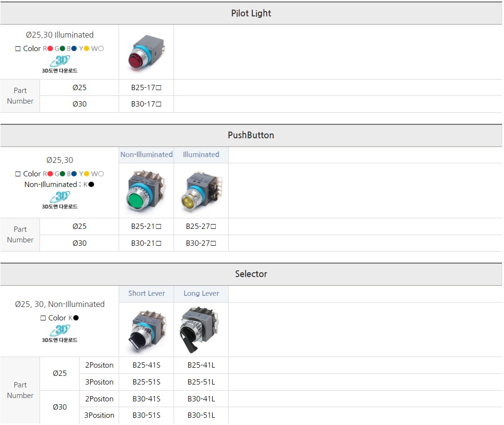504x425 pixels.
Task: Click part number B30-41L
Action: coord(201,398)
